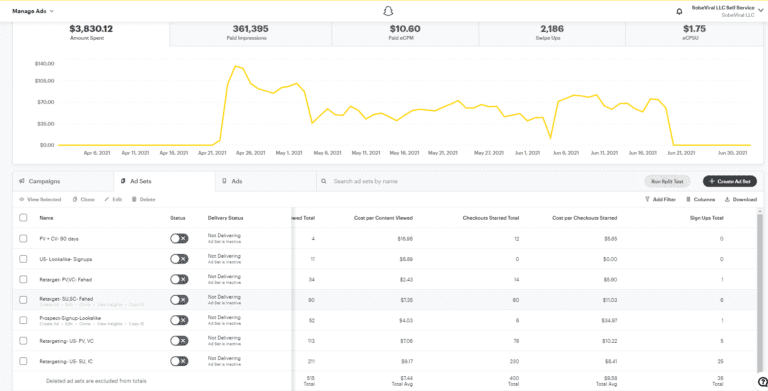Viewport: 768px width, 391px height.
Task: Check the select-all checkbox in header
Action: (x=23, y=218)
